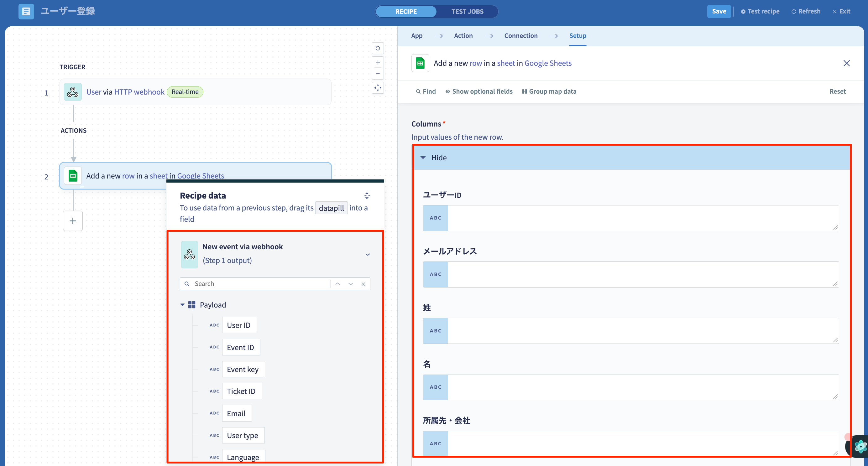Screen dimensions: 868x466
Task: Go to previous search result arrow
Action: coord(337,284)
